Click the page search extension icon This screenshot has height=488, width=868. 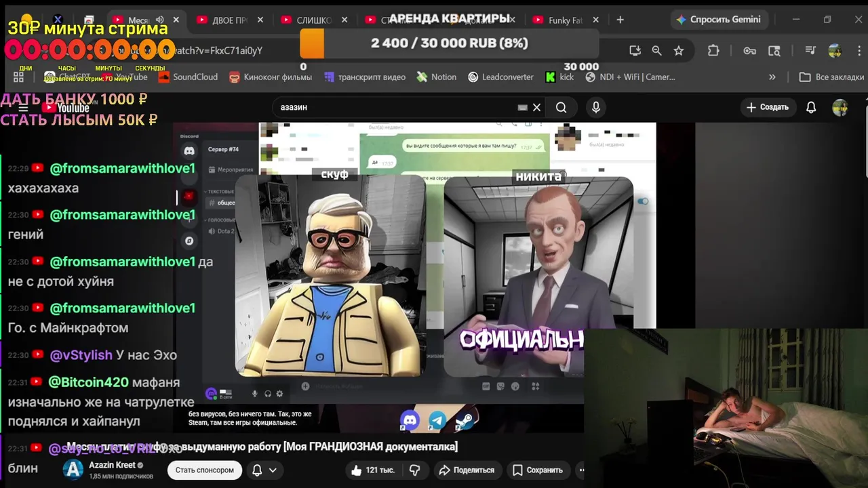click(x=774, y=50)
